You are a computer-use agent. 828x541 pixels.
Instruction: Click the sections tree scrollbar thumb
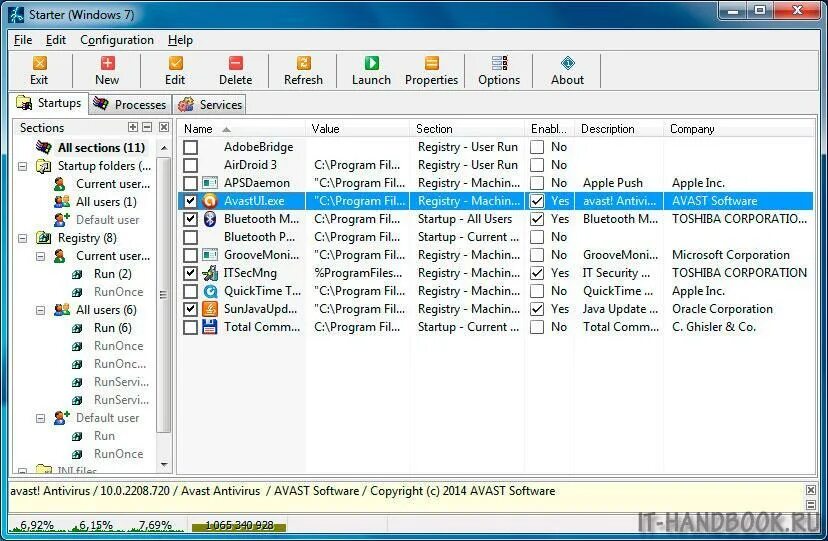click(164, 295)
